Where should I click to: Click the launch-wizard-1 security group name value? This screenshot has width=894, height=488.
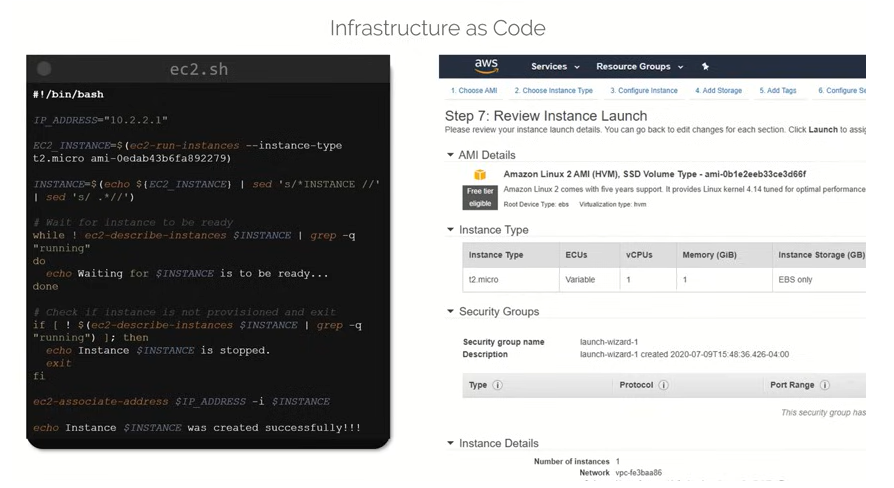coord(608,342)
